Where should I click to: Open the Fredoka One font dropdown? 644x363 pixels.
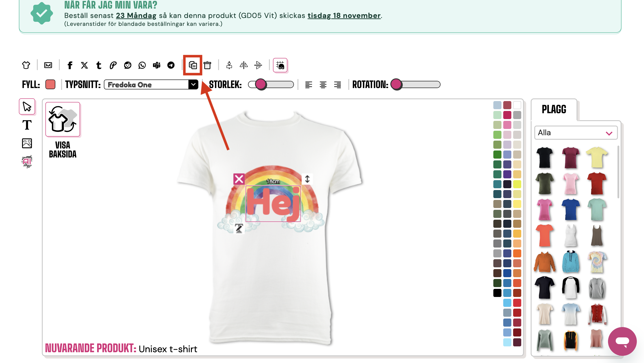click(x=151, y=85)
